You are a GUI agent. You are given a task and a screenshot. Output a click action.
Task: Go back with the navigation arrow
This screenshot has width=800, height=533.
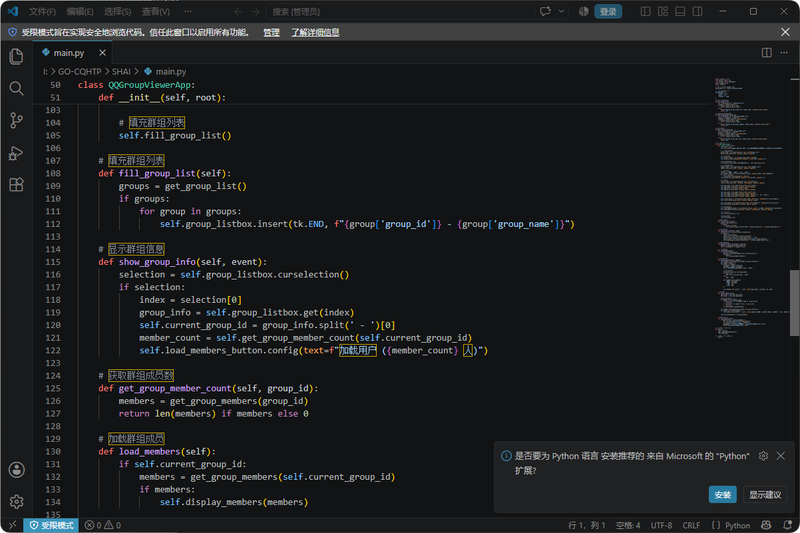point(238,11)
